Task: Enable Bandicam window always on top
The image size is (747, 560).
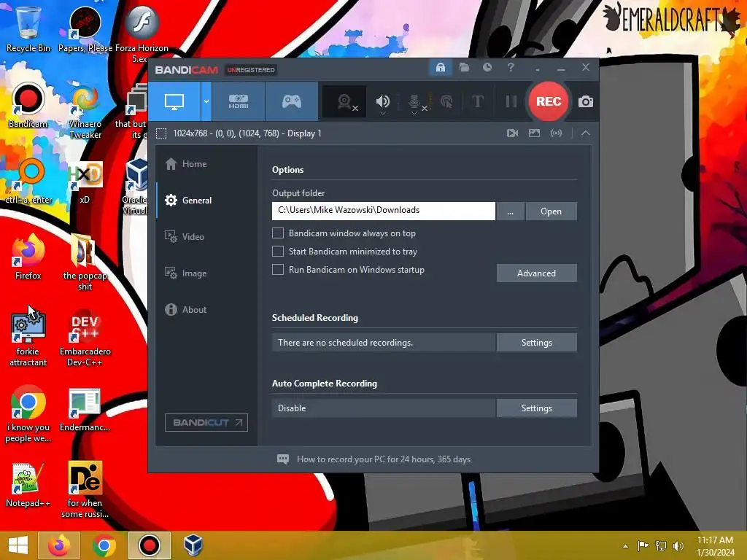Action: [x=278, y=233]
